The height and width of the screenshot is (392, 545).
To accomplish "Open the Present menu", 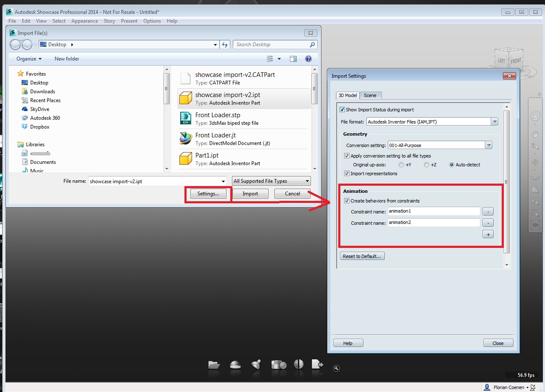I will pos(129,21).
